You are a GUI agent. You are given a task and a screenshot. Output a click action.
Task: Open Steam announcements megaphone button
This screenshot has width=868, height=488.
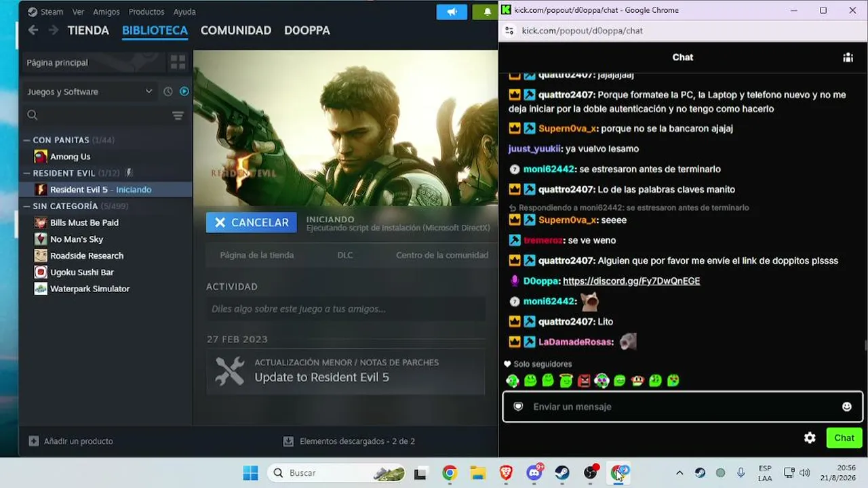coord(452,12)
